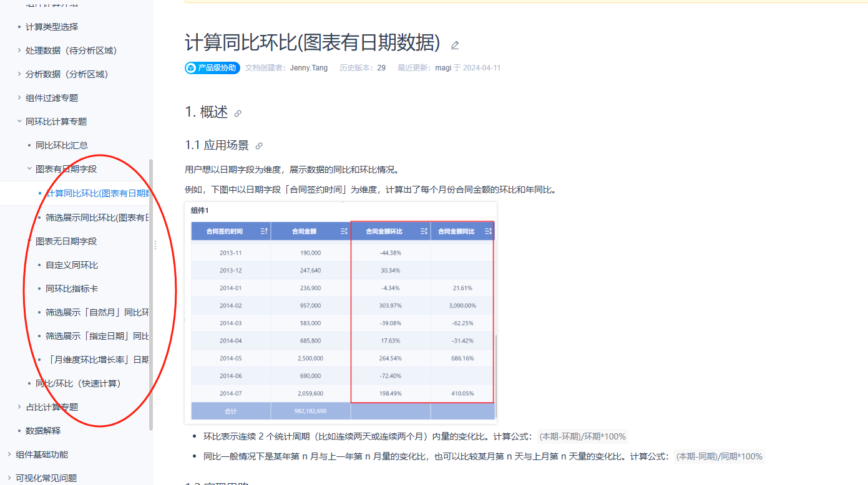Click the sidebar resize handle dots
868x485 pixels.
pyautogui.click(x=155, y=246)
